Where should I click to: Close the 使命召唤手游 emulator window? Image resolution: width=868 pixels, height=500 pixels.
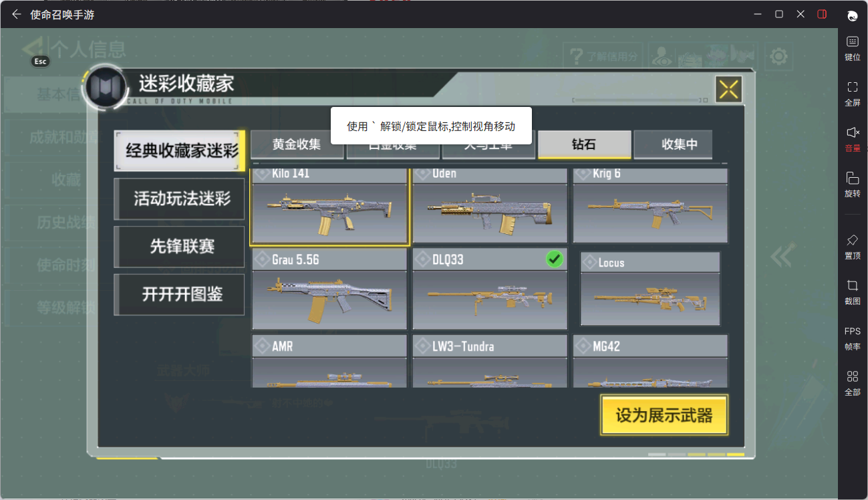[801, 14]
